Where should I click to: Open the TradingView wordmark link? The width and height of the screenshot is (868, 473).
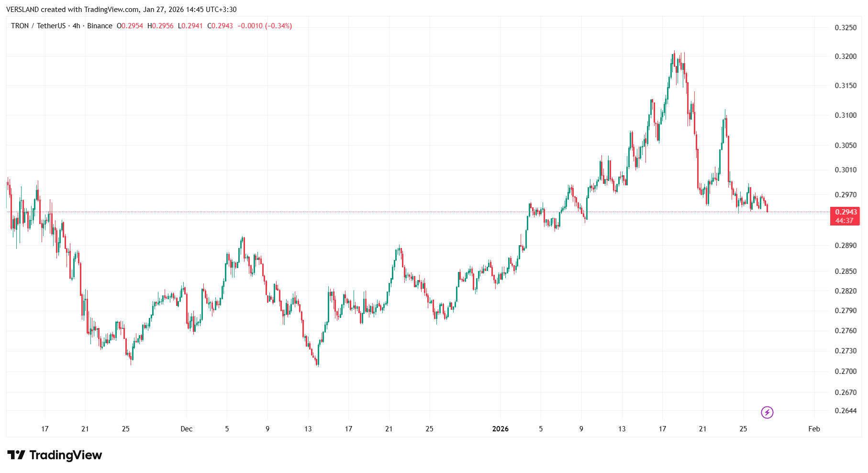click(66, 455)
